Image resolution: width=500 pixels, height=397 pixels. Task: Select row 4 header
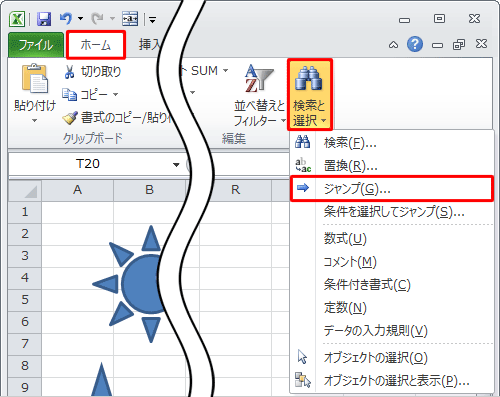tap(25, 278)
